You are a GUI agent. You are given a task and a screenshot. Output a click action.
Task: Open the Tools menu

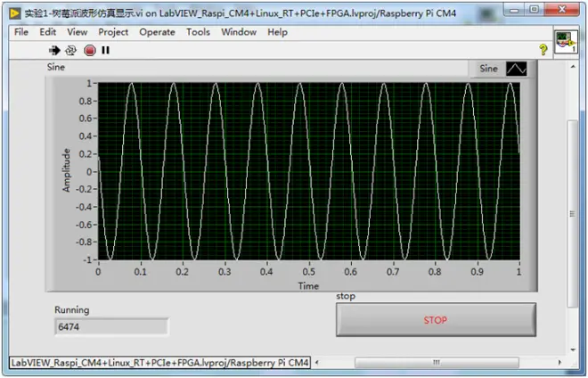(198, 32)
